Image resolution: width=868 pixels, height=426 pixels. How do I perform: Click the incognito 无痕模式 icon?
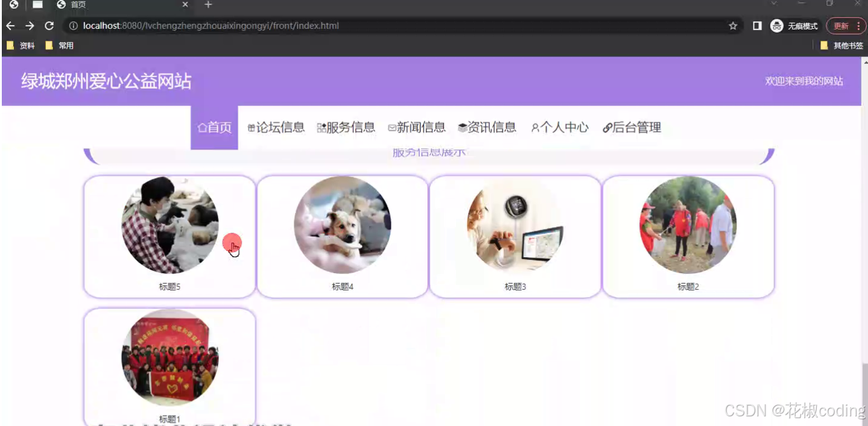point(777,26)
